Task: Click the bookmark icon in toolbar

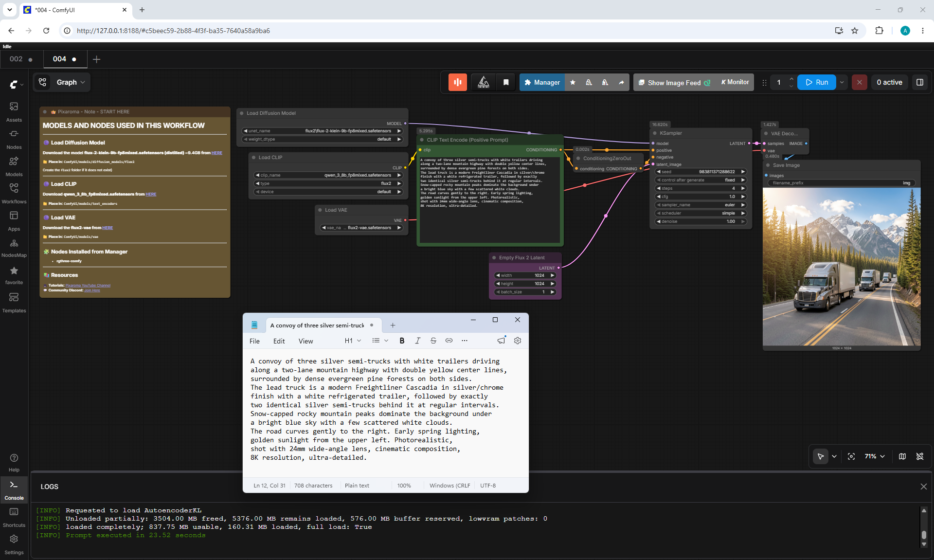Action: [x=506, y=82]
